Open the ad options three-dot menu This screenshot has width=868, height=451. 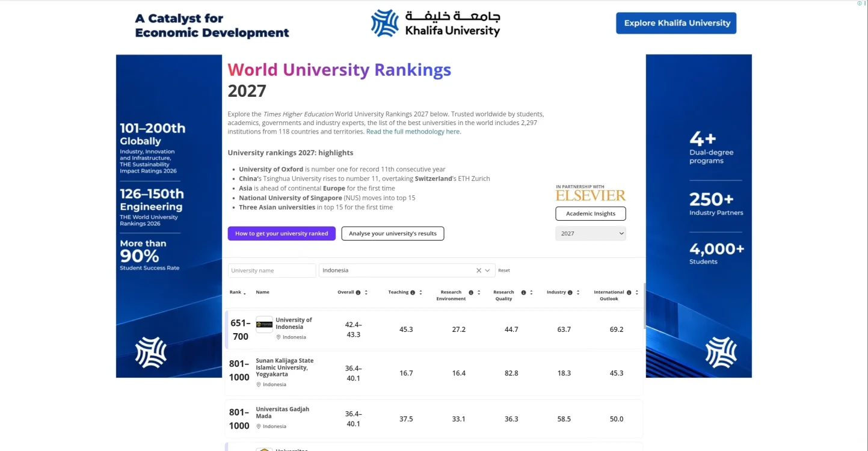click(x=865, y=3)
